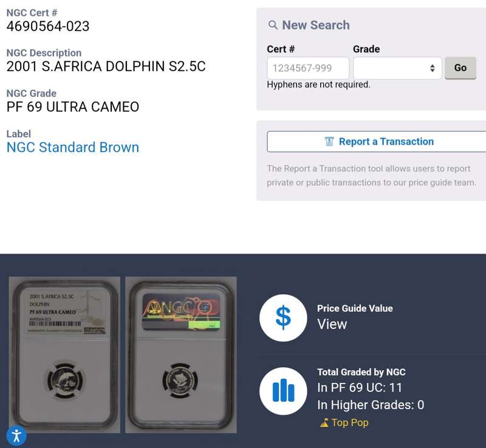The width and height of the screenshot is (486, 448).
Task: Click the Price Guide Value heading
Action: coord(355,308)
